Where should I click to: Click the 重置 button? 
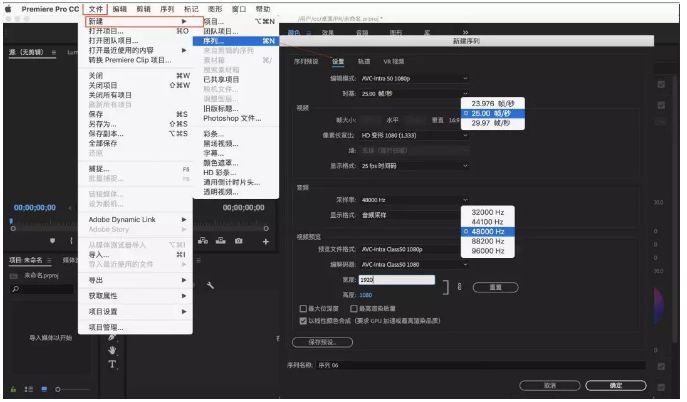[x=496, y=288]
